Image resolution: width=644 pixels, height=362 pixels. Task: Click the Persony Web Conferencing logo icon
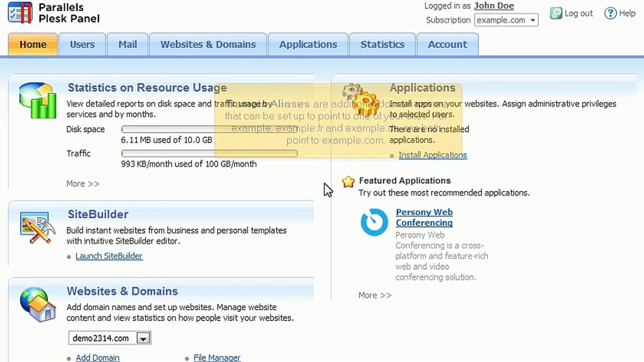click(375, 222)
